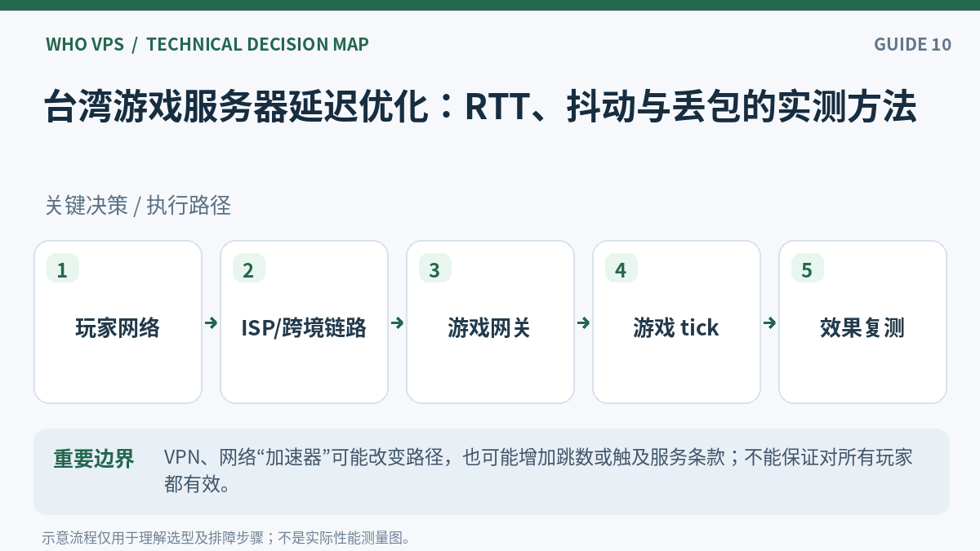Open the 游戏网关 step card
This screenshot has height=551, width=980.
(490, 322)
